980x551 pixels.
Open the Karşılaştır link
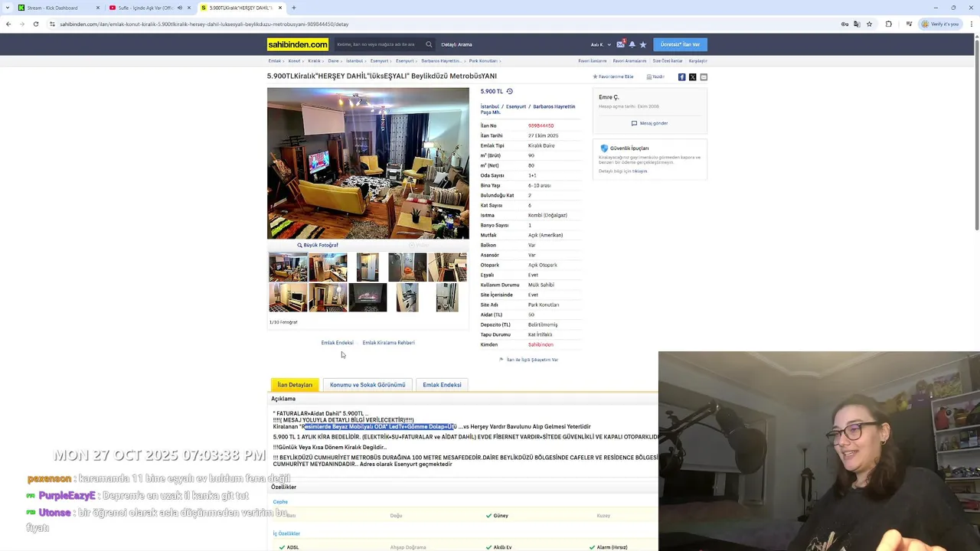[x=697, y=61]
